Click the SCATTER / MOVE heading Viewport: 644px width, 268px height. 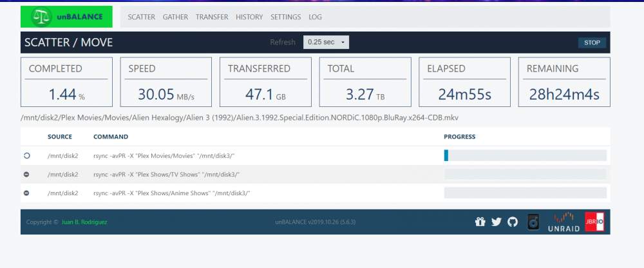[69, 43]
